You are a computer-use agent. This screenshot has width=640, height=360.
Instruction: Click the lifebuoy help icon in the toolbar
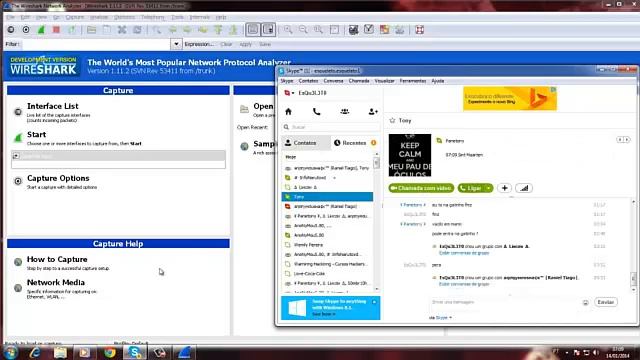(419, 30)
